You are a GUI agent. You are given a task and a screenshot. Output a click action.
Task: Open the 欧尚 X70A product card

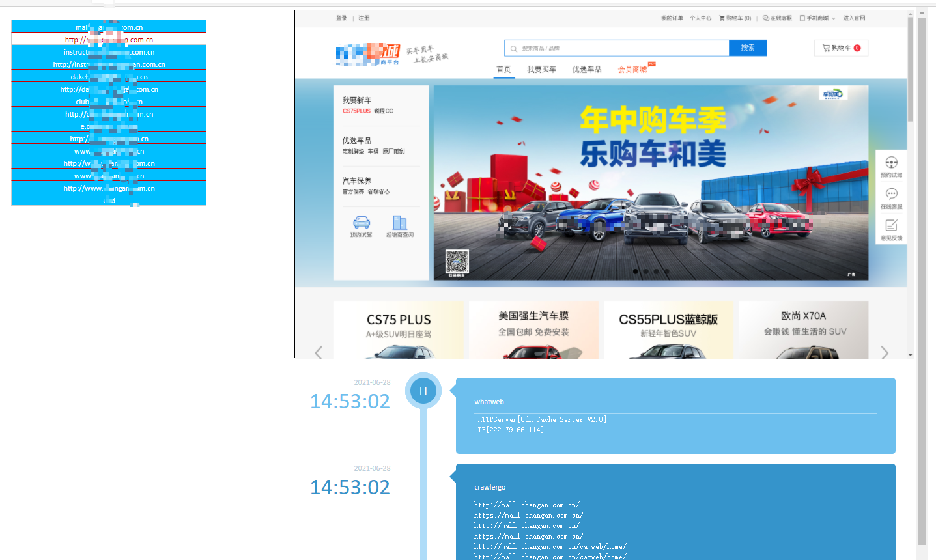804,329
